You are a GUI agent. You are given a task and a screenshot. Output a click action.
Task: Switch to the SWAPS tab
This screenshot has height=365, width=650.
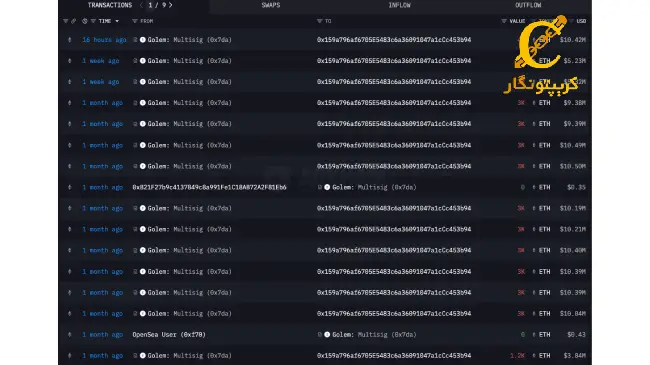coord(271,5)
